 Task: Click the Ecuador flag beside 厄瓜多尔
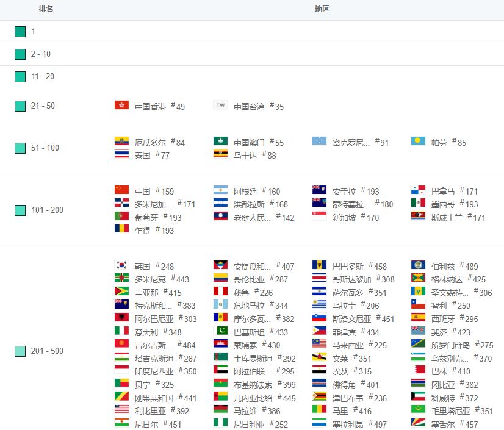[x=121, y=141]
